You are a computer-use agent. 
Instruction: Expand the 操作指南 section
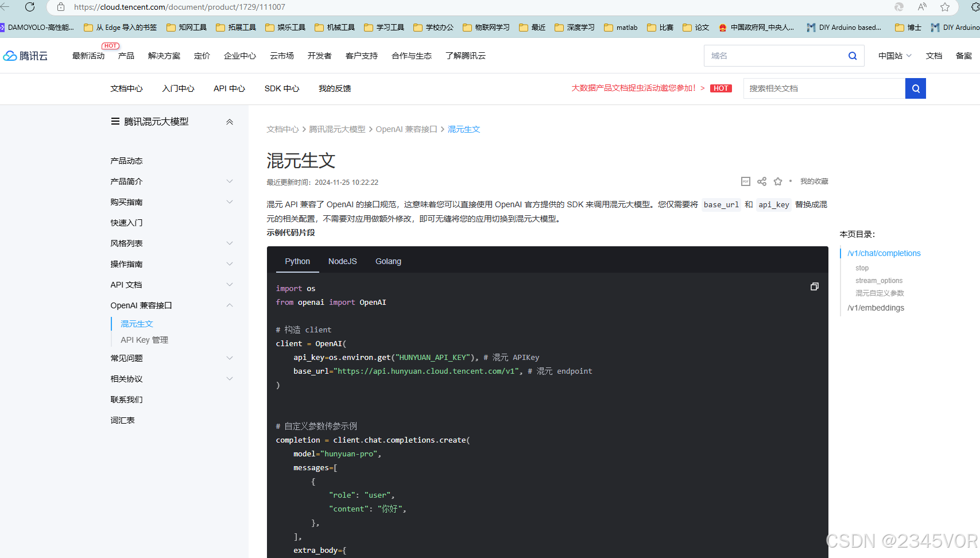point(230,264)
